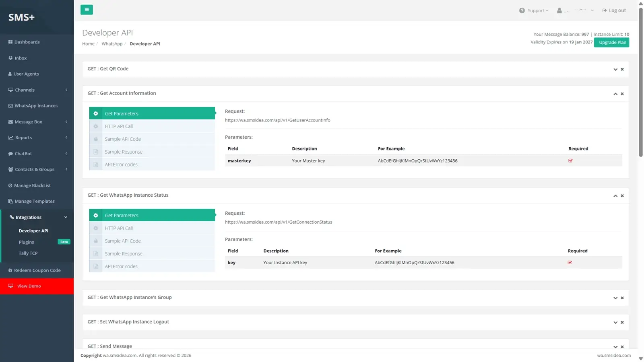
Task: Open the Plugins Beta submenu item
Action: tap(27, 242)
